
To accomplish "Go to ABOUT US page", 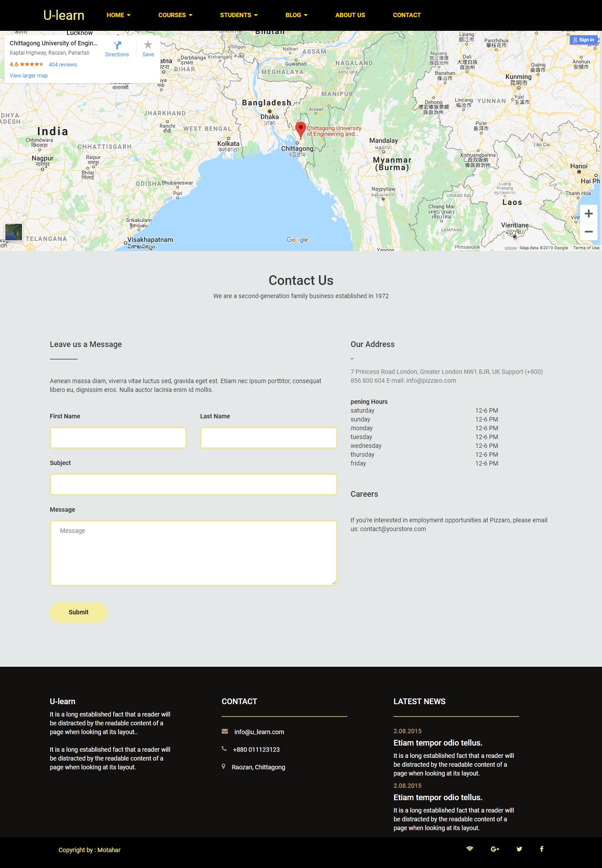I will coord(350,15).
